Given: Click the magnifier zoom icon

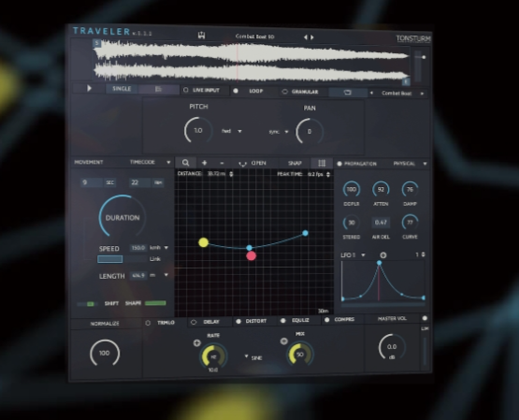Looking at the screenshot, I should click(x=185, y=163).
